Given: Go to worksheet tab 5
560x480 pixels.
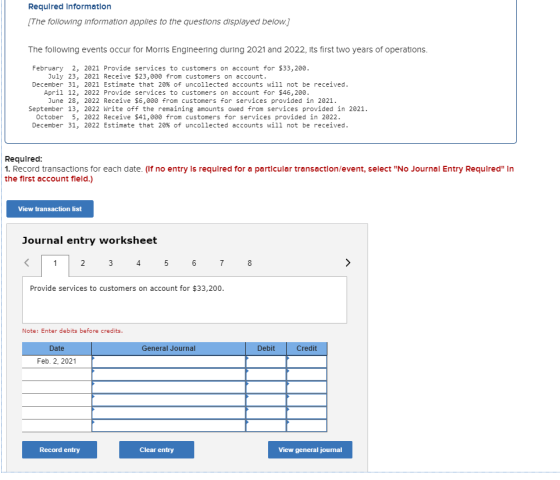Looking at the screenshot, I should 166,263.
